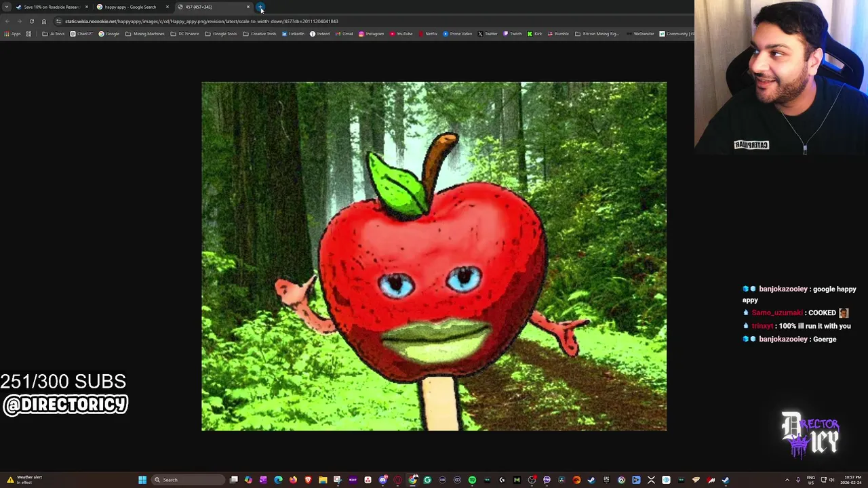Open the Twitch bookmark
The height and width of the screenshot is (488, 868).
tap(513, 34)
